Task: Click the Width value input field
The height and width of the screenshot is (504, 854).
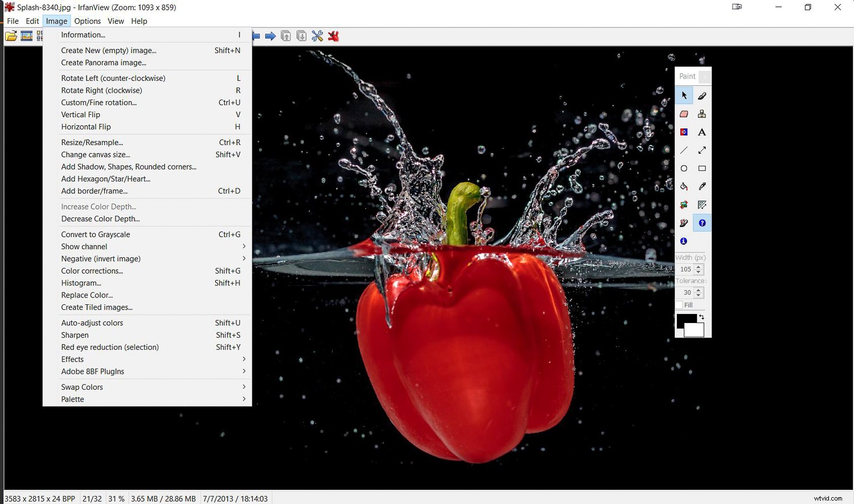Action: point(686,268)
